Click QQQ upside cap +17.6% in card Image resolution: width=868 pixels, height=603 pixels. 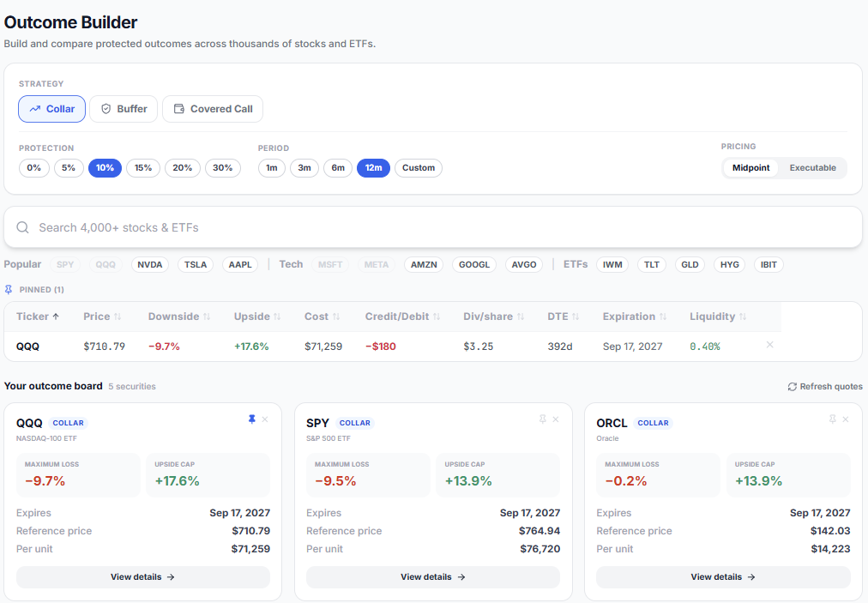pos(178,481)
